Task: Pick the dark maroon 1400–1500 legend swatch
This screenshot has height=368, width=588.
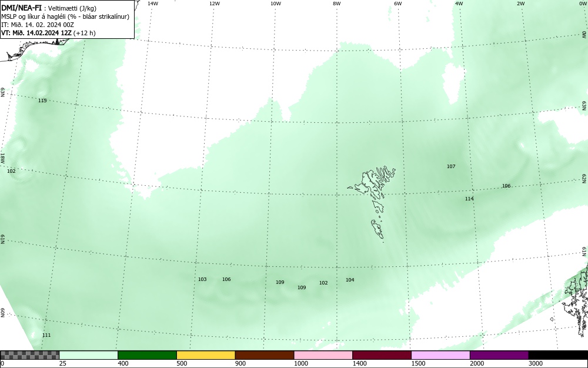Action: pos(382,355)
